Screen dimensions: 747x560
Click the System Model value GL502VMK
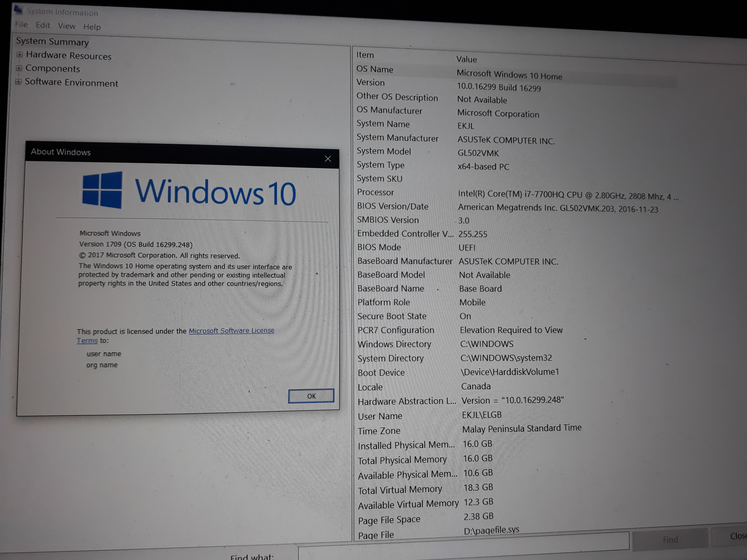pos(478,153)
